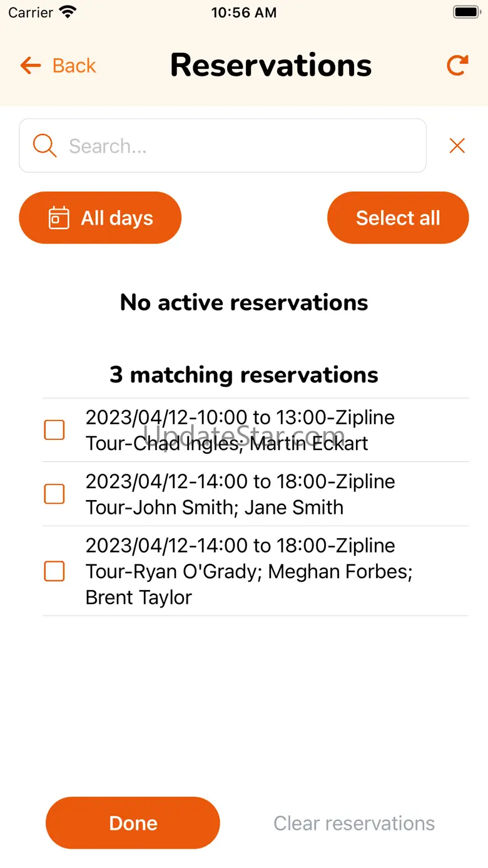Tap the calendar icon on All days
This screenshot has width=488, height=868.
click(x=59, y=218)
